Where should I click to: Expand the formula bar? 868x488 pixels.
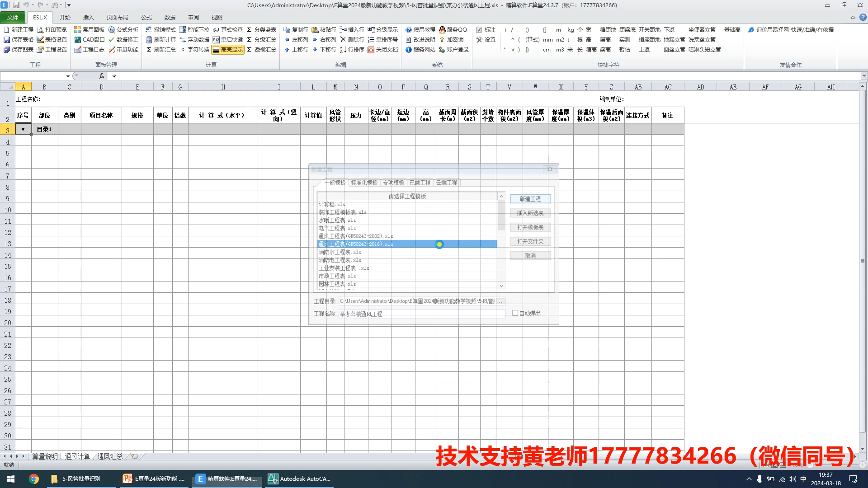[864, 76]
